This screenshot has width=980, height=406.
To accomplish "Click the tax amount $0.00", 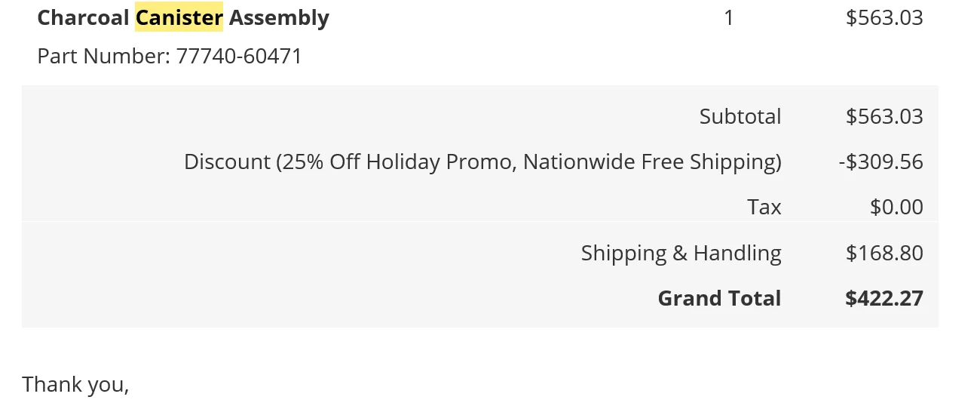I will (x=896, y=208).
